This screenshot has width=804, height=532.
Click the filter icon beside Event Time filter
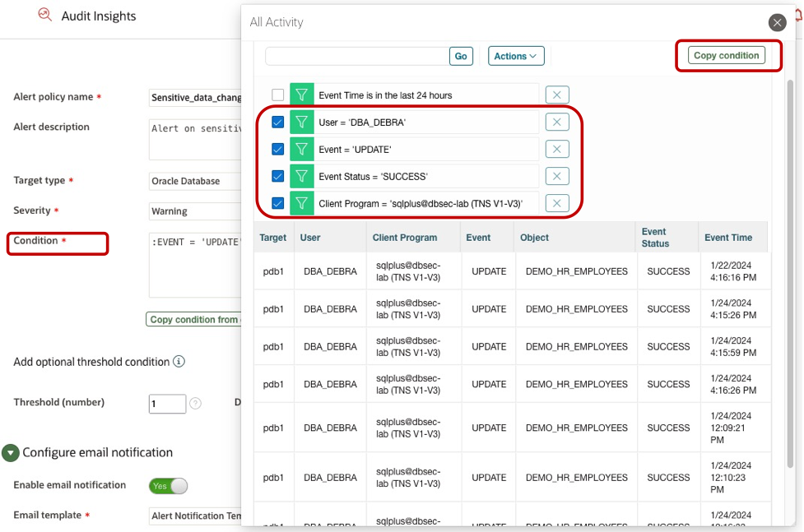click(x=301, y=95)
